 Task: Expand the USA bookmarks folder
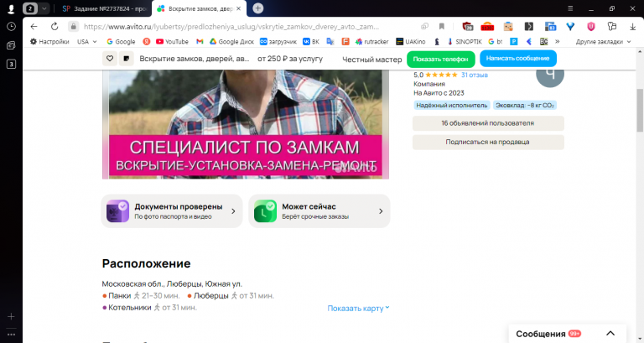(87, 41)
